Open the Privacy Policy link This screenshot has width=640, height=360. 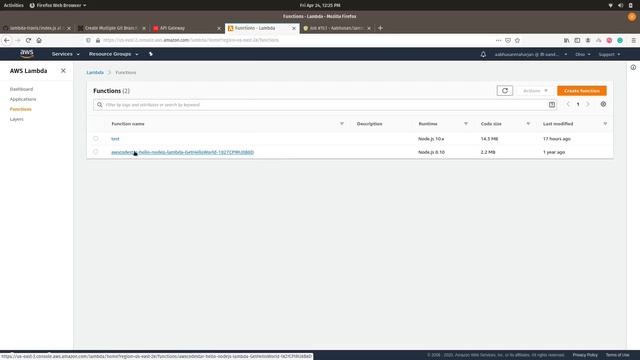tap(585, 355)
